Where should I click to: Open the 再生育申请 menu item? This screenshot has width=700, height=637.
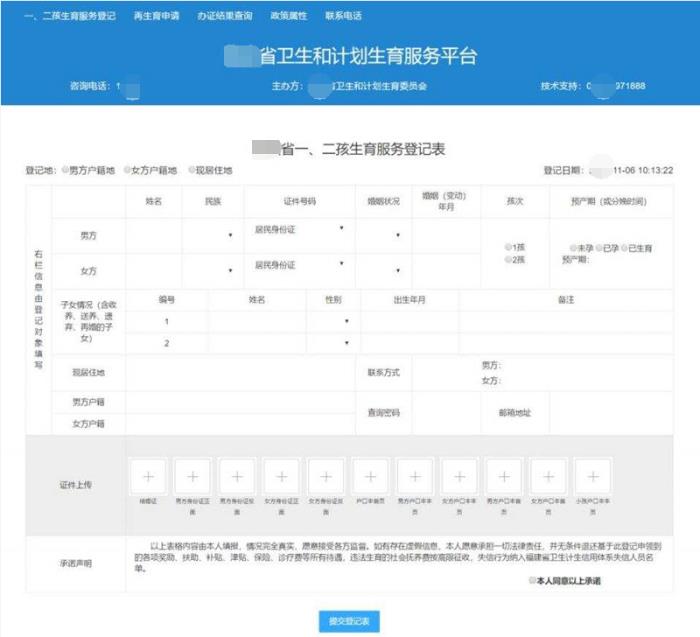tap(154, 16)
